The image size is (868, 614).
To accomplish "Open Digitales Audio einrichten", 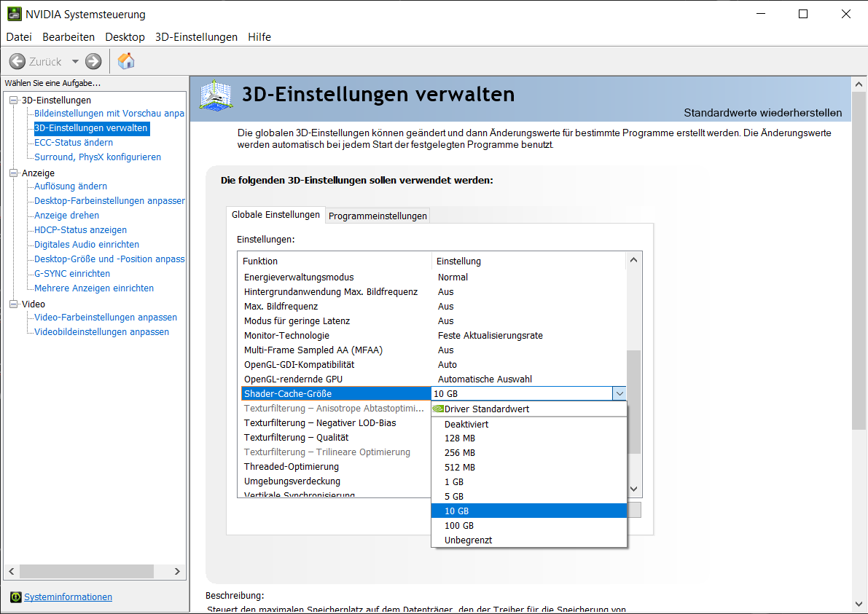I will 86,245.
